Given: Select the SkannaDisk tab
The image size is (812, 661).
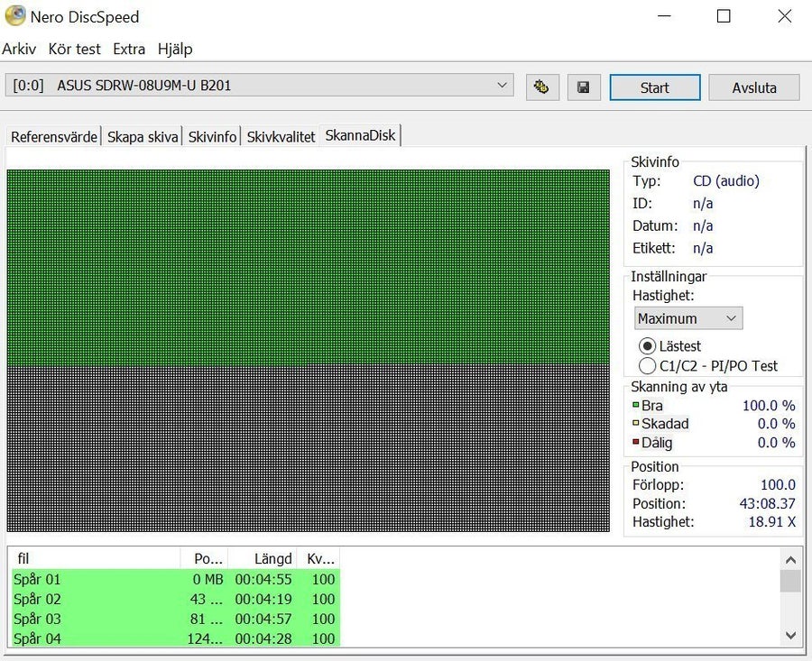Looking at the screenshot, I should coord(360,135).
